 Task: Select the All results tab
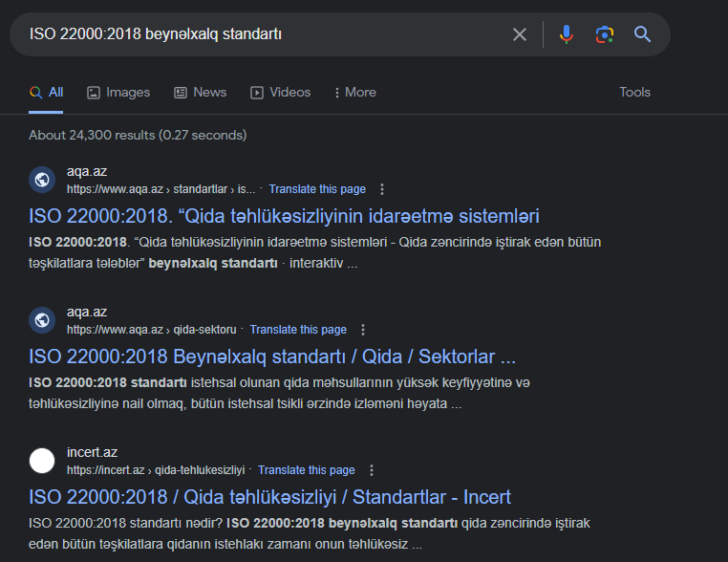46,93
